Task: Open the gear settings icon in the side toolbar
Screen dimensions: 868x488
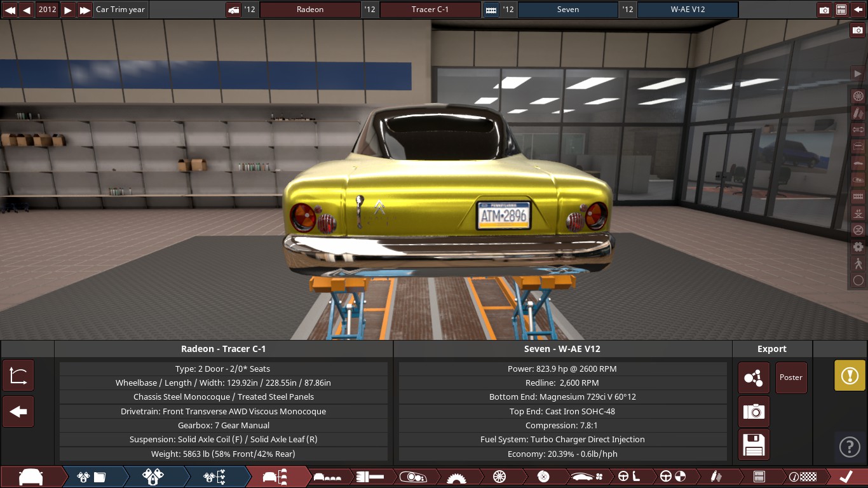Action: click(858, 247)
